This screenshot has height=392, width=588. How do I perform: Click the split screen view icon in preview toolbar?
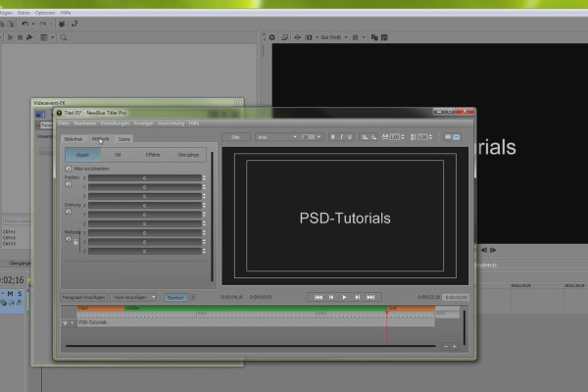(x=309, y=37)
